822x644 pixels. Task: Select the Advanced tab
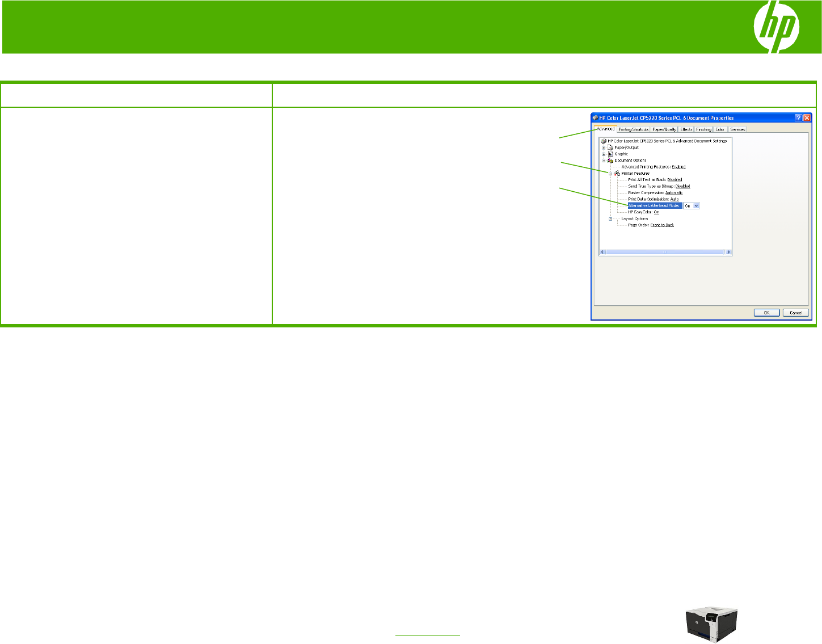(x=605, y=129)
